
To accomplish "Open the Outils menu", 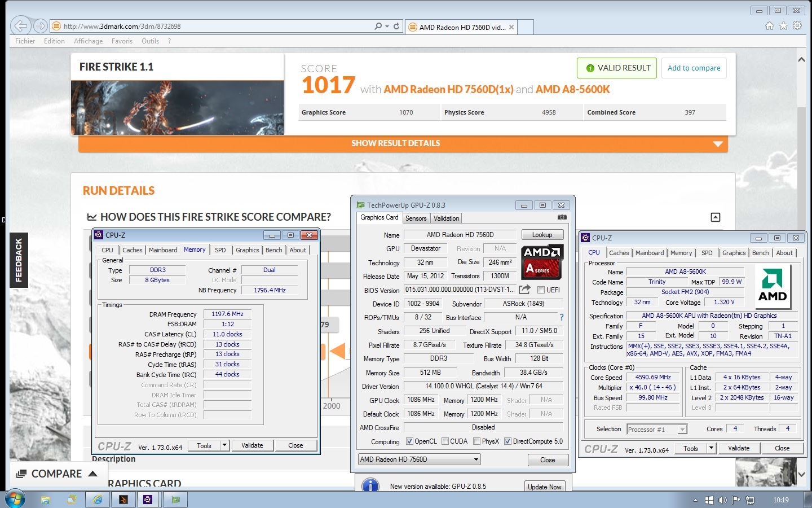I will coord(150,41).
